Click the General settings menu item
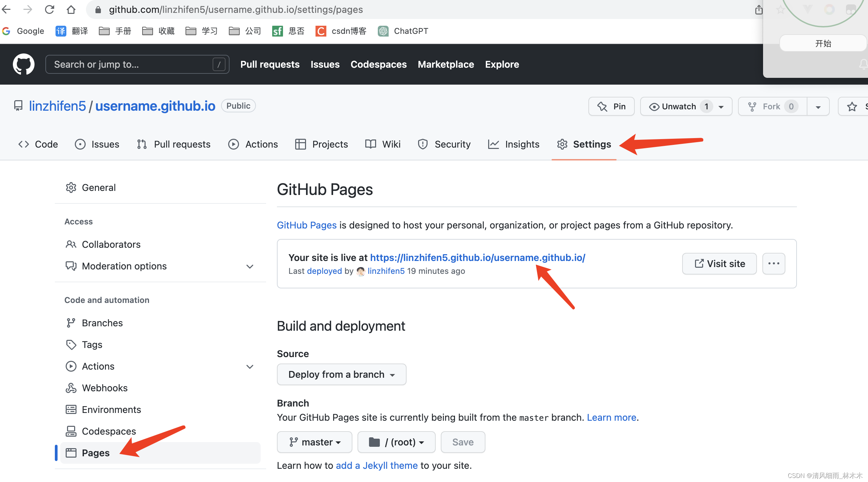This screenshot has height=482, width=868. (98, 188)
